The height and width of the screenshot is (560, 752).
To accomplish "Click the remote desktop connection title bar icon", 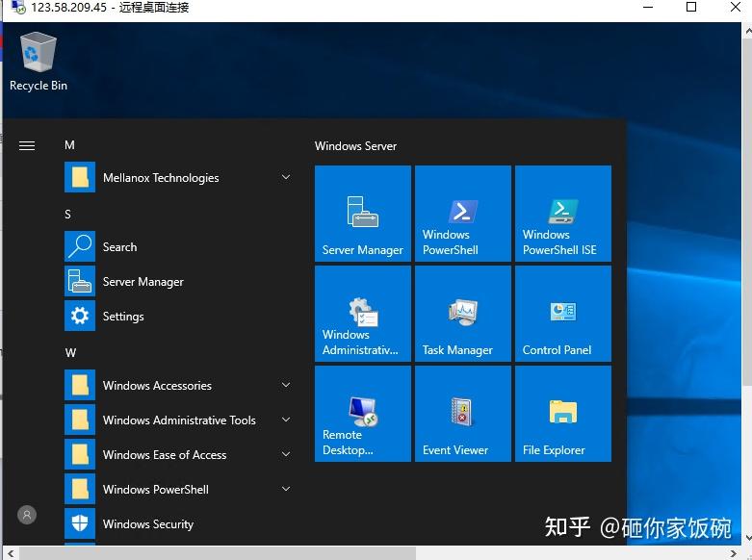I will click(x=18, y=7).
